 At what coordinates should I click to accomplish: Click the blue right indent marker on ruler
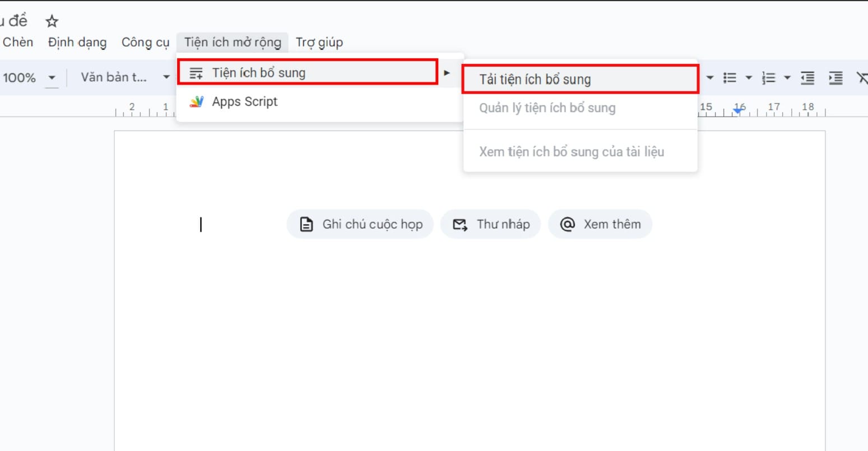739,111
